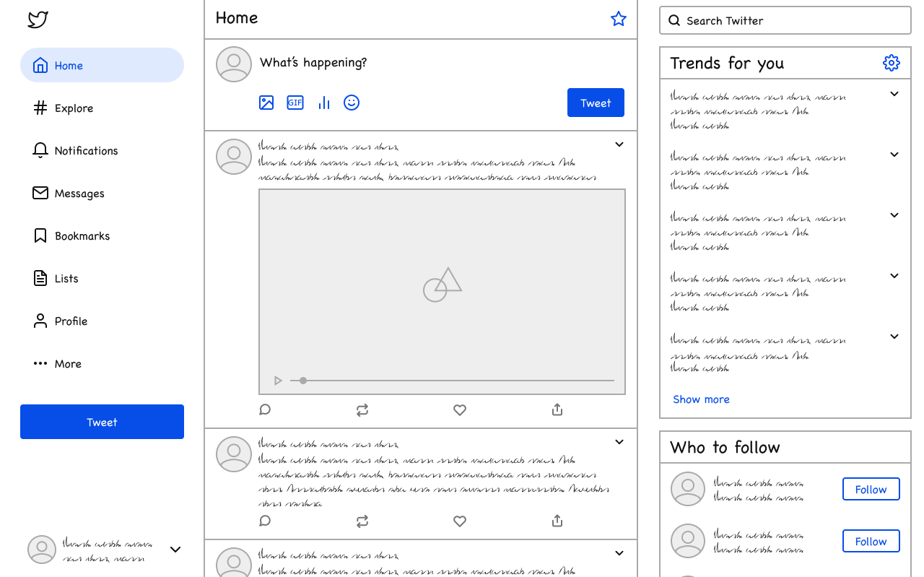Click the What's happening? compose field

(x=313, y=63)
